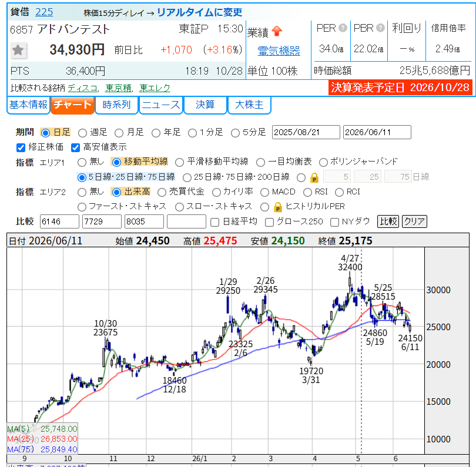Select 週足 period radio button
Image resolution: width=476 pixels, height=467 pixels.
[x=82, y=133]
